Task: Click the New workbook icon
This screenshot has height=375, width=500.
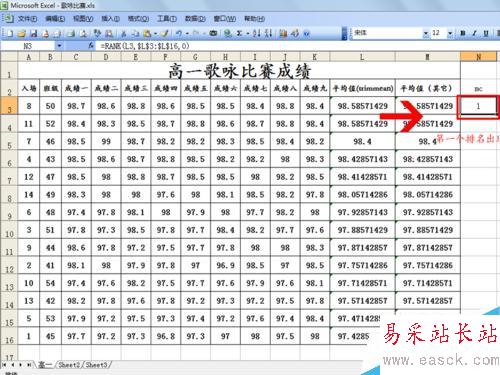Action: [x=10, y=33]
